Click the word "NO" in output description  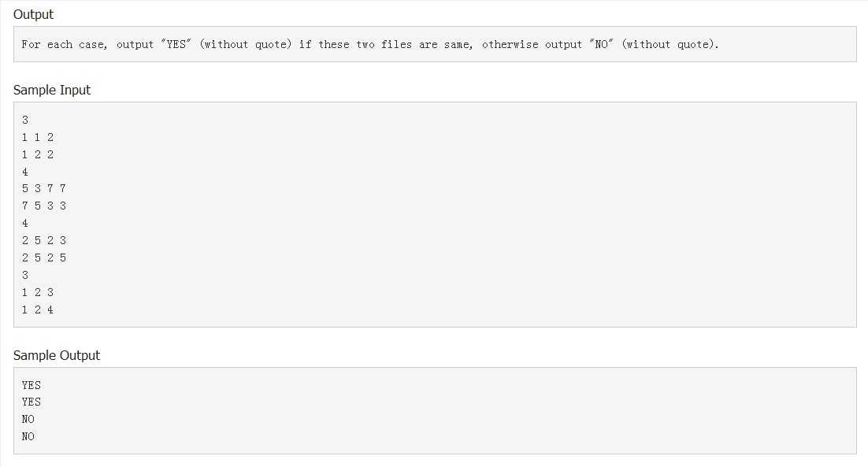click(601, 44)
